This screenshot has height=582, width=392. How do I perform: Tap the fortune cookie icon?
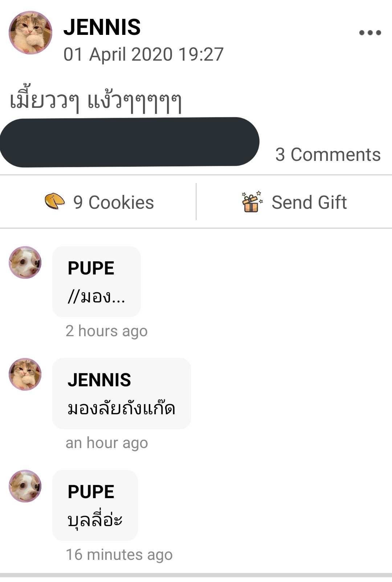(x=54, y=201)
